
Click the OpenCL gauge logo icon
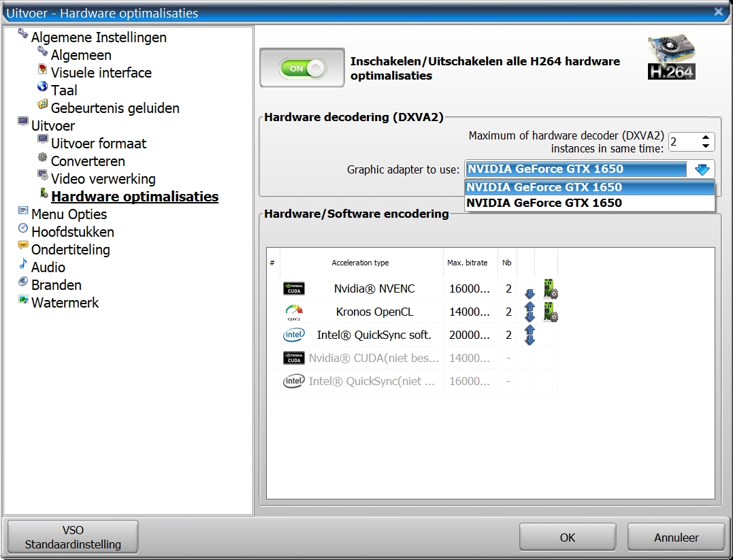293,312
